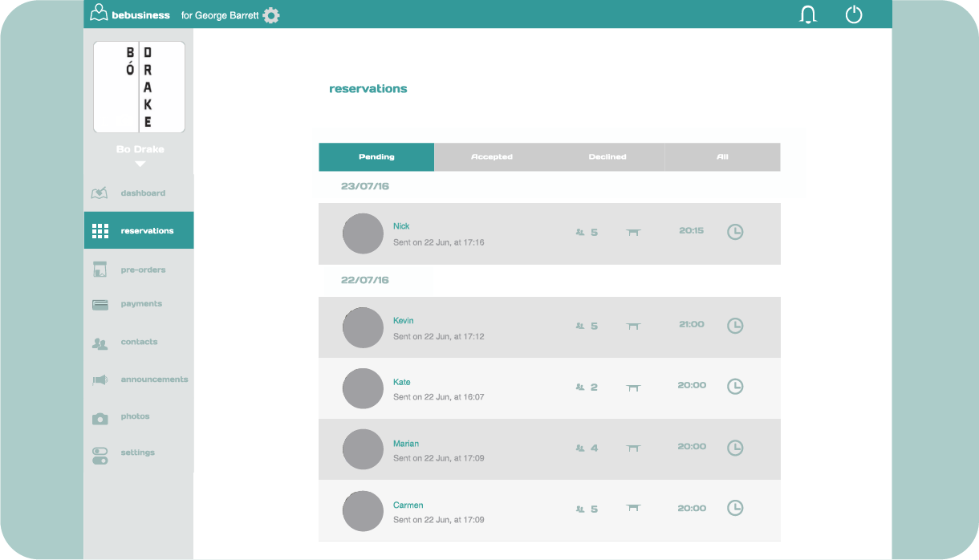The image size is (979, 560).
Task: Open Kevin's reservation name link
Action: tap(404, 321)
